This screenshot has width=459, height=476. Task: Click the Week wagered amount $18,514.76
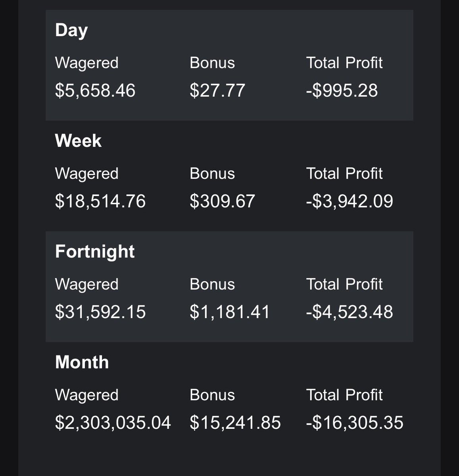100,201
